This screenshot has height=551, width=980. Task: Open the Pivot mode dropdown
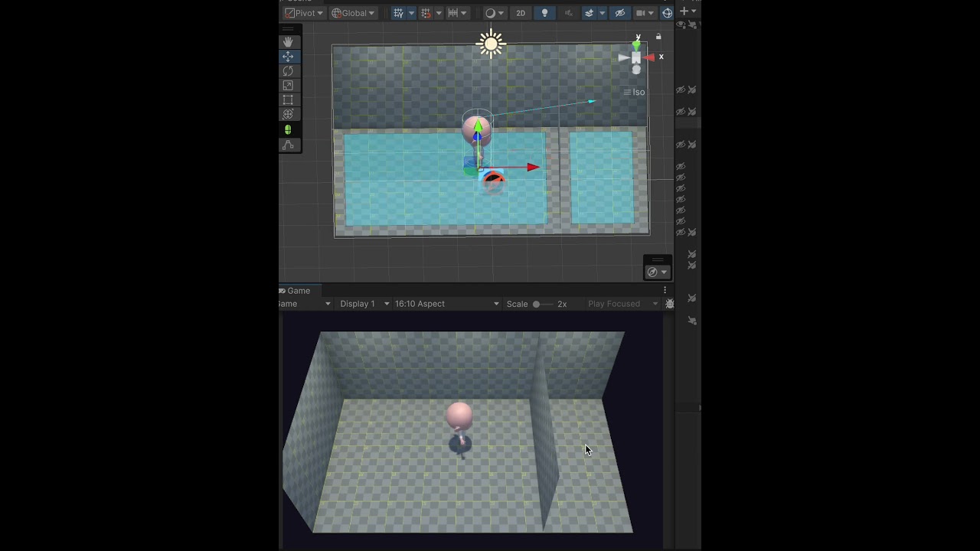coord(303,13)
